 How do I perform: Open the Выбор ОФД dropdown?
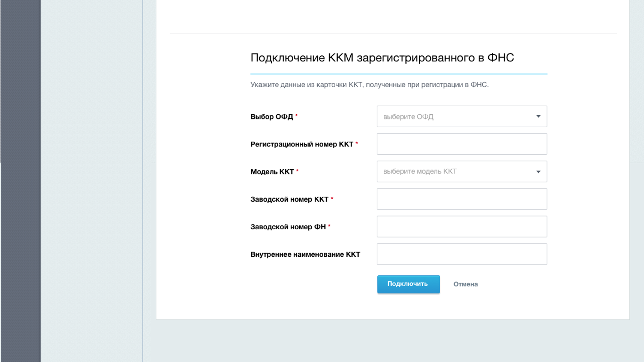click(x=462, y=116)
